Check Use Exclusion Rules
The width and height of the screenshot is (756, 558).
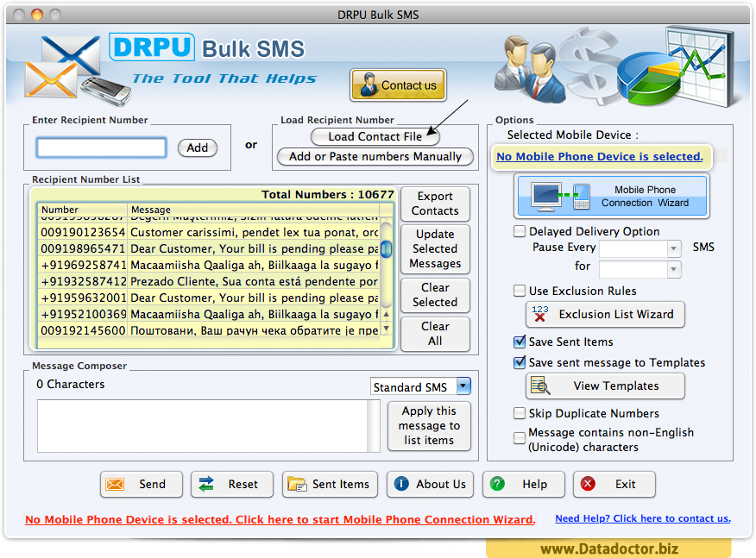520,291
